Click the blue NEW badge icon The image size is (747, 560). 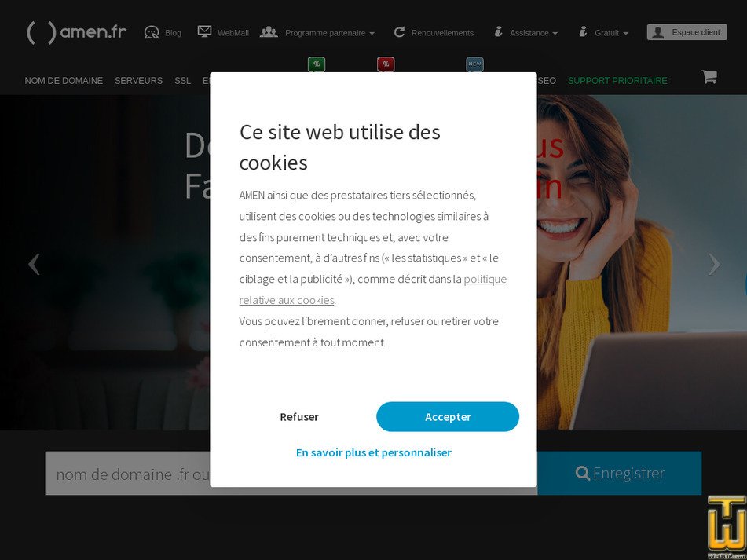(474, 64)
